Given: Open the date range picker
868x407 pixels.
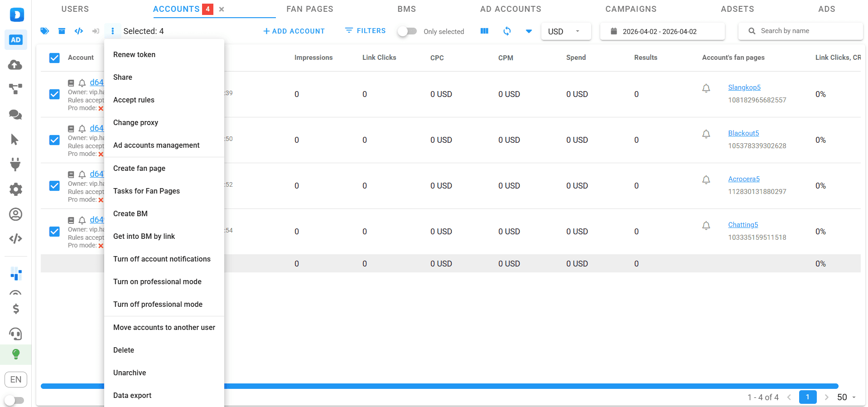Looking at the screenshot, I should coord(662,31).
